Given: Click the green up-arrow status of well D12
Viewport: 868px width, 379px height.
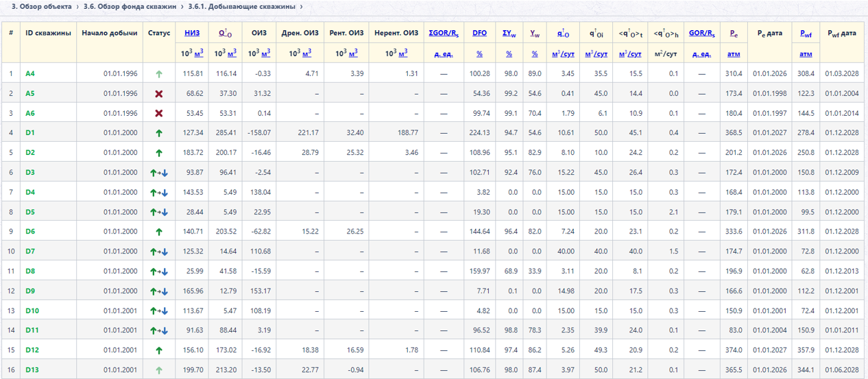Looking at the screenshot, I should pos(159,350).
